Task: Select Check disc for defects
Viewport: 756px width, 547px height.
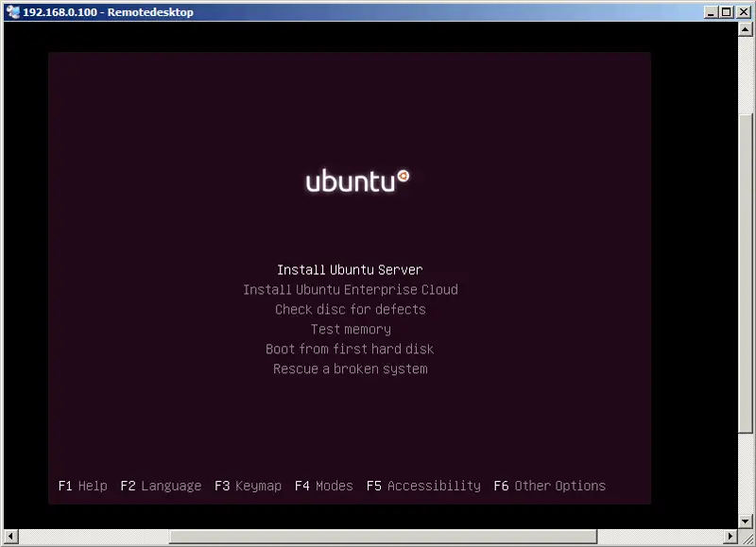Action: (x=350, y=310)
